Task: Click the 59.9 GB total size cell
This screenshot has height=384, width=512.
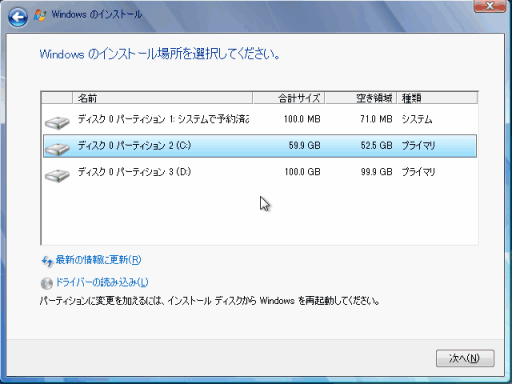Action: click(304, 145)
